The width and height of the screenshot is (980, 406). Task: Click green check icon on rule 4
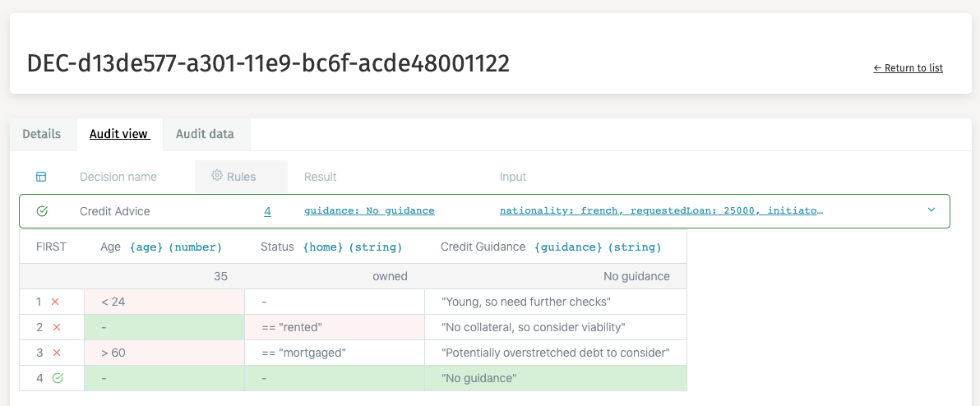point(57,378)
